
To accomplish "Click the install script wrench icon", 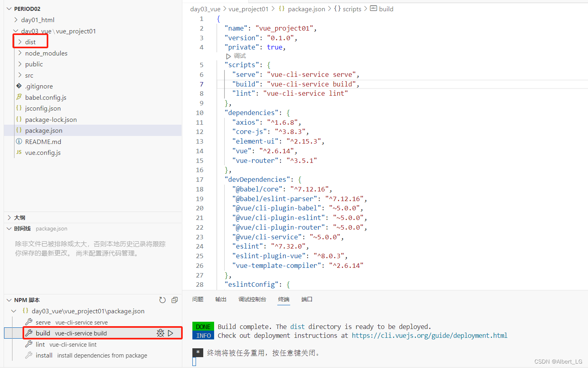I will (x=29, y=355).
